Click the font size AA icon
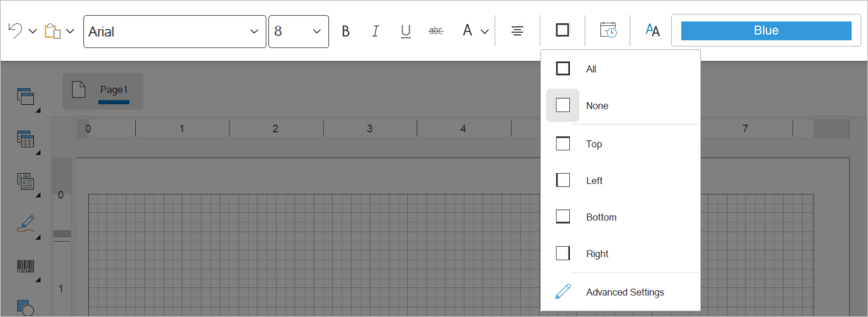 click(652, 30)
